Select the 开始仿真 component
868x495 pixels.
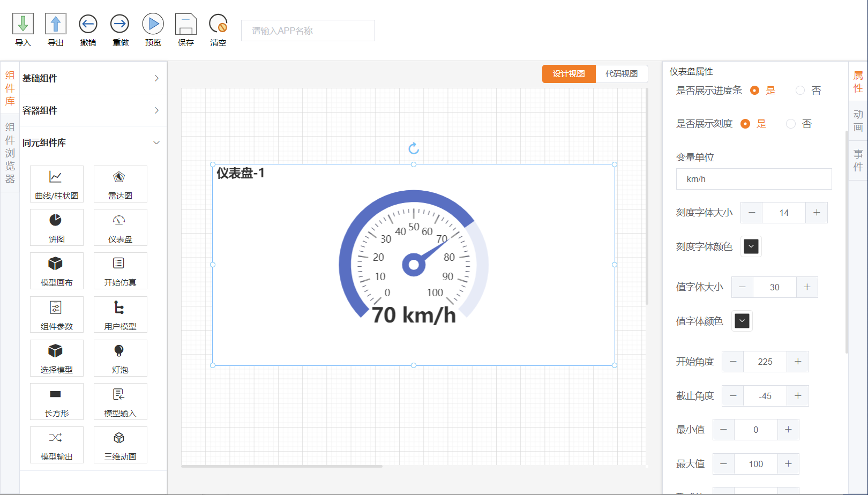[x=121, y=271]
